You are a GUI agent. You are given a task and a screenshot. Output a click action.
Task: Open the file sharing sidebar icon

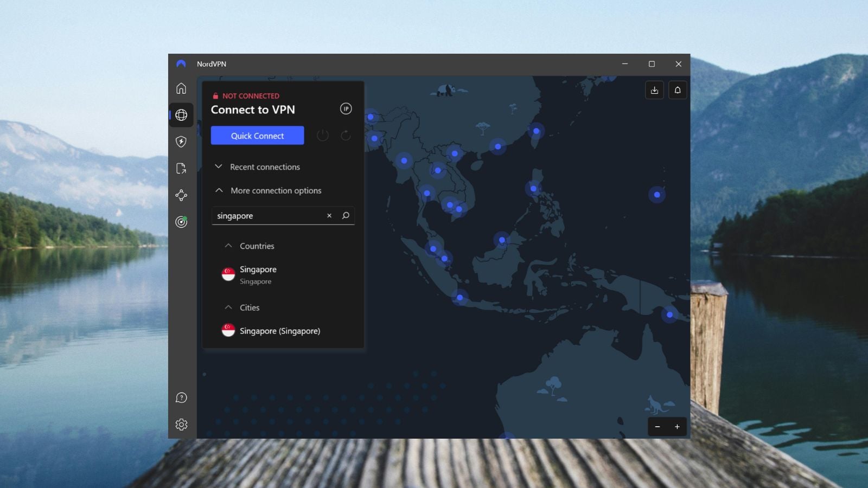click(x=181, y=169)
